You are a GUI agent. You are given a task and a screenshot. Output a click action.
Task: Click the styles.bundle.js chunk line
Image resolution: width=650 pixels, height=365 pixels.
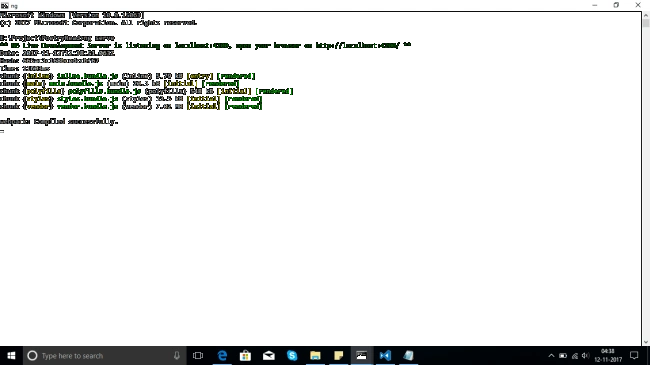pyautogui.click(x=131, y=99)
